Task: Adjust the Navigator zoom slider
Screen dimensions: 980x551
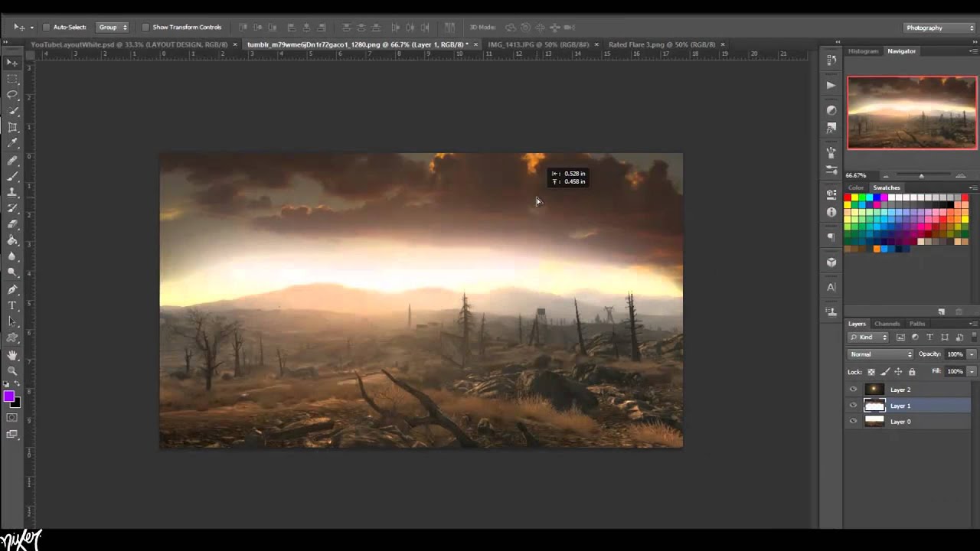Action: coord(921,176)
